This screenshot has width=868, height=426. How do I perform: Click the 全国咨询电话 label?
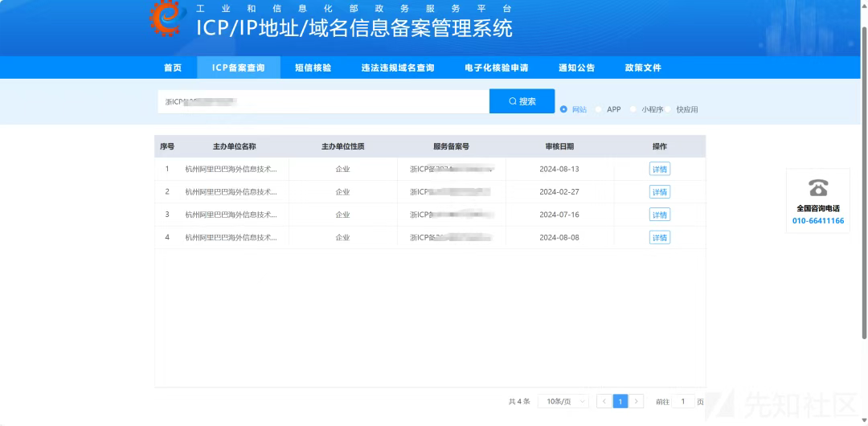tap(817, 208)
